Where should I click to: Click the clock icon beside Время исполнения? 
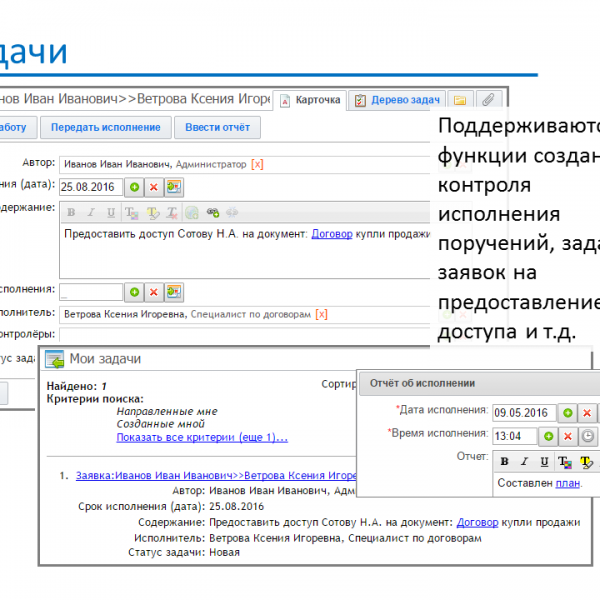[588, 437]
